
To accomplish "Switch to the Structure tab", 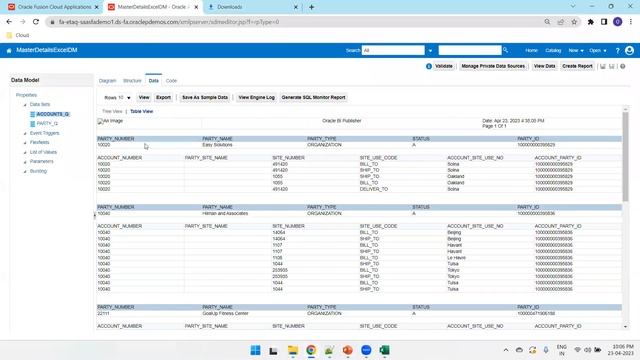I will coord(132,81).
